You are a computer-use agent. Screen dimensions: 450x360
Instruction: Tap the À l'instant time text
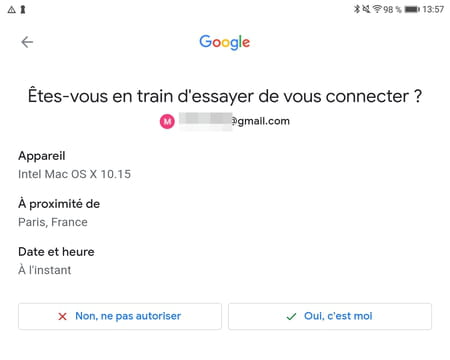(45, 270)
